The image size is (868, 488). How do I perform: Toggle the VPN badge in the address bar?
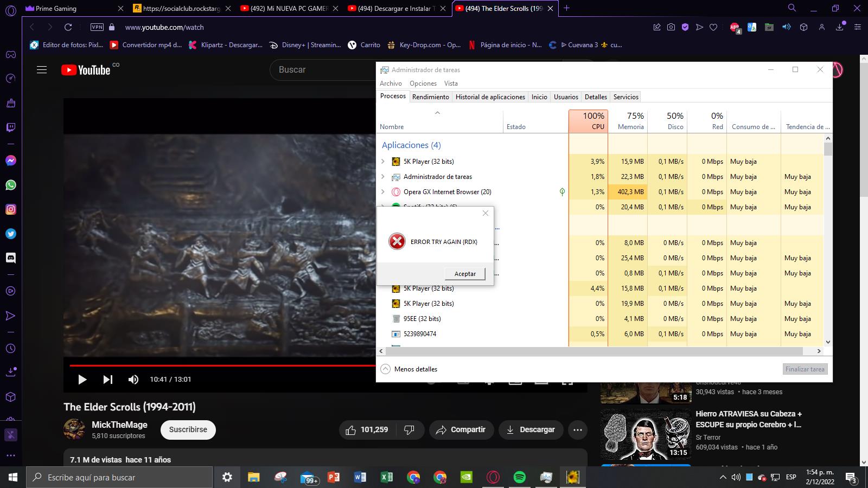(97, 27)
